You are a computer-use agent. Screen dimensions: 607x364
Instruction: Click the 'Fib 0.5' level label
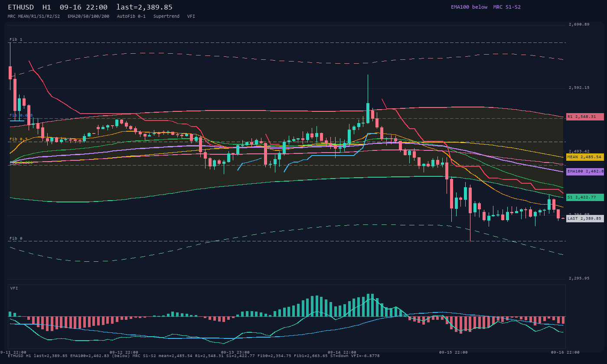coord(19,139)
